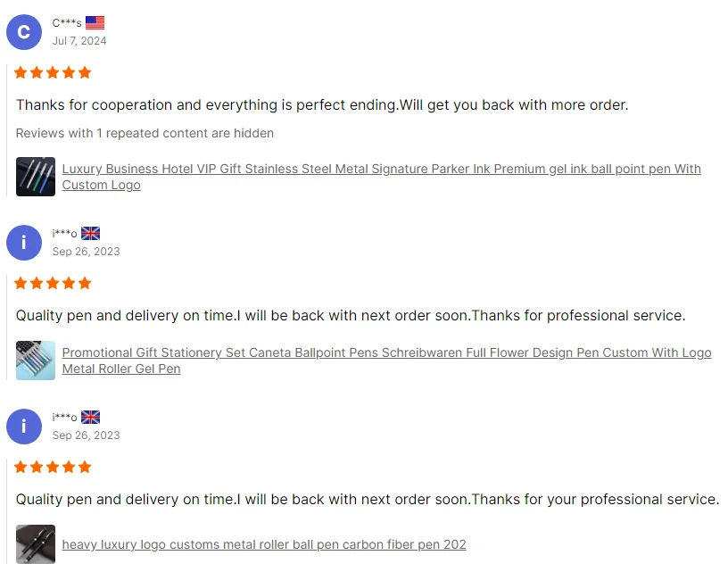Click the Jul 7, 2024 review date
The image size is (728, 572).
click(79, 41)
